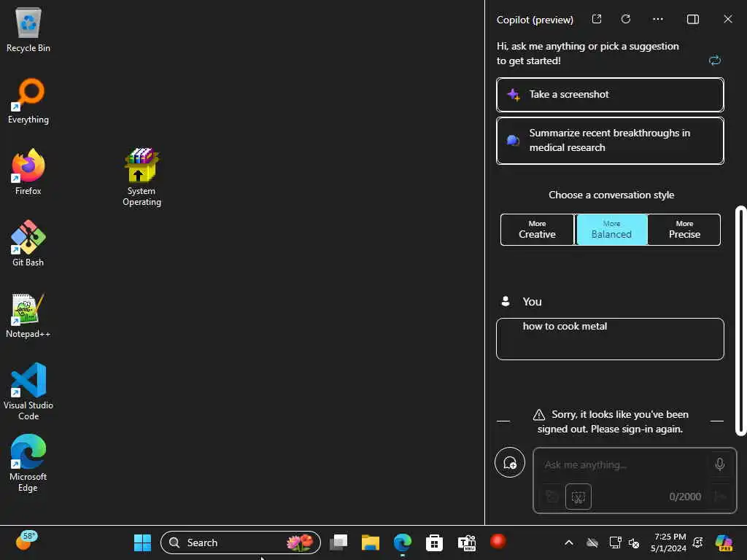This screenshot has height=560, width=747.
Task: Click the taskbar Search box
Action: 241,542
